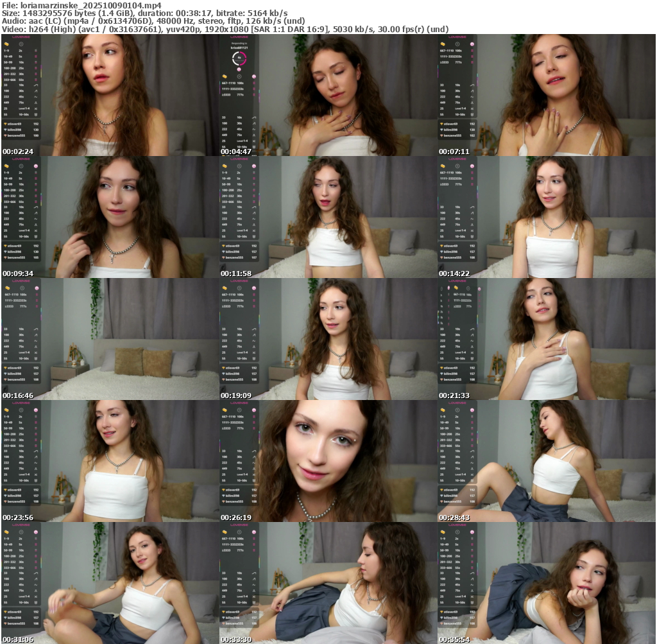The width and height of the screenshot is (657, 644).
Task: Select the Size line showing 1.4 GiB
Action: coord(144,13)
